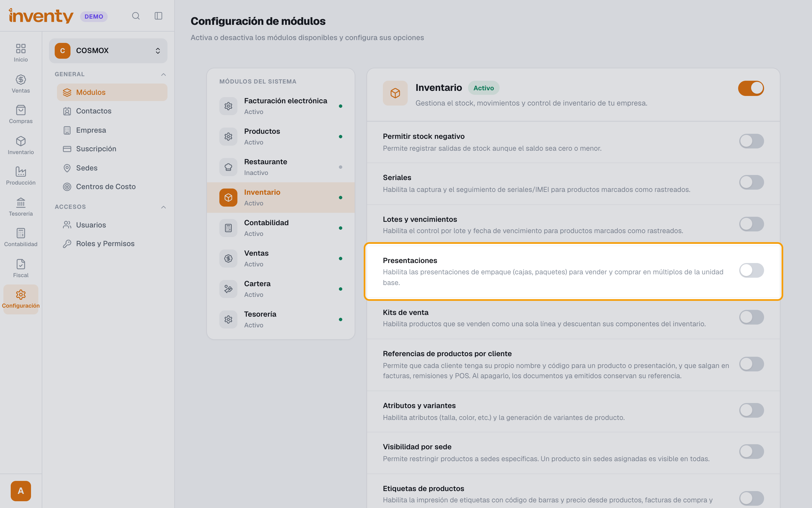Open Roles y Permisos
The image size is (812, 508).
pos(112,244)
